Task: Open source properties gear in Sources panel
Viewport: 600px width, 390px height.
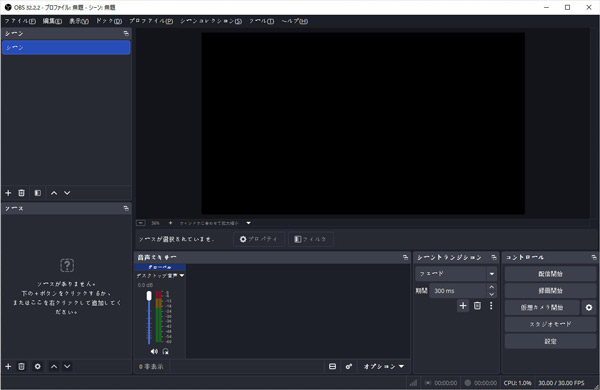Action: coord(38,366)
